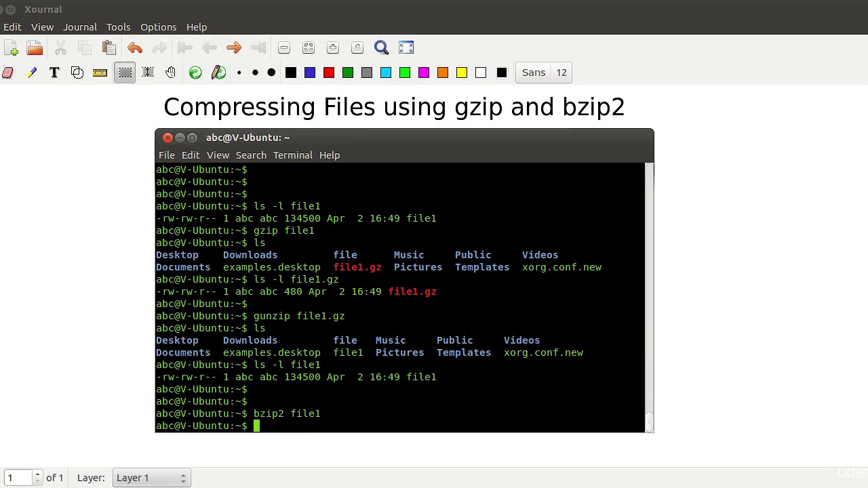Viewport: 868px width, 488px height.
Task: Click the Zoom fit page width icon
Action: (309, 47)
